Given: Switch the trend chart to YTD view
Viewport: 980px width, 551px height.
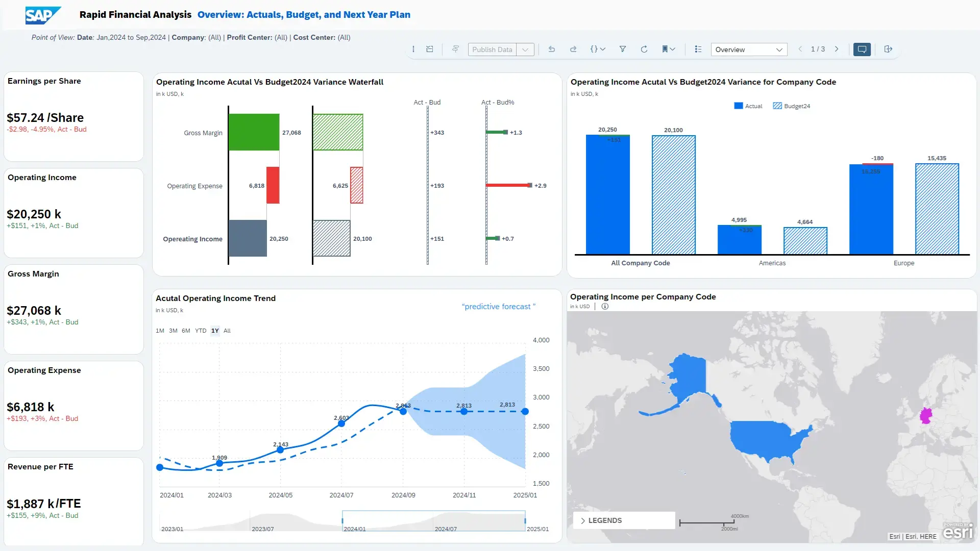Looking at the screenshot, I should click(x=200, y=331).
